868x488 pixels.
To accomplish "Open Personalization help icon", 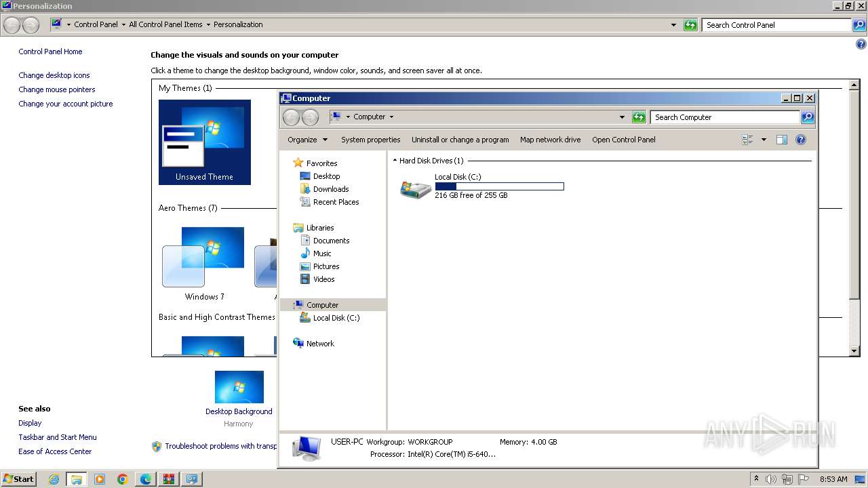I will click(x=861, y=45).
